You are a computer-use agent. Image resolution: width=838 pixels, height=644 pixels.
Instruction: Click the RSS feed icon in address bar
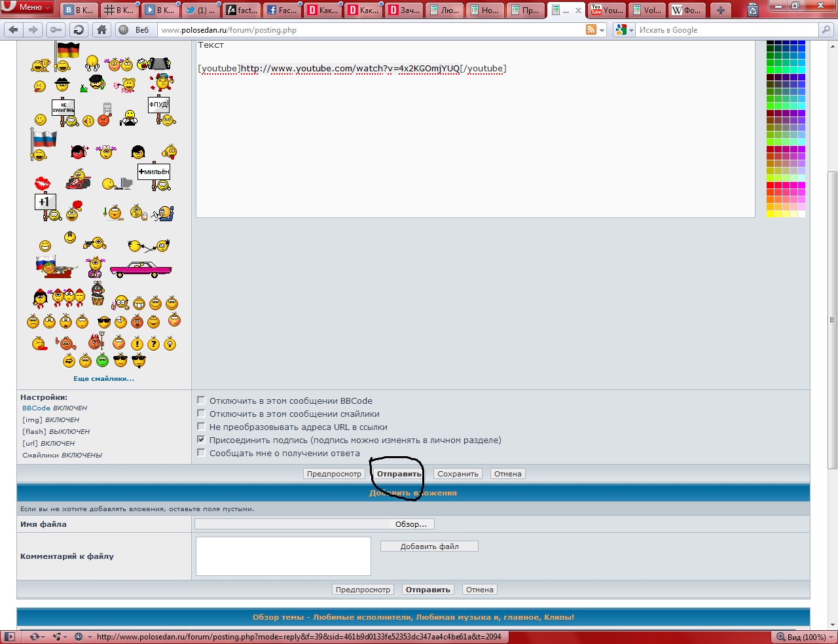591,29
